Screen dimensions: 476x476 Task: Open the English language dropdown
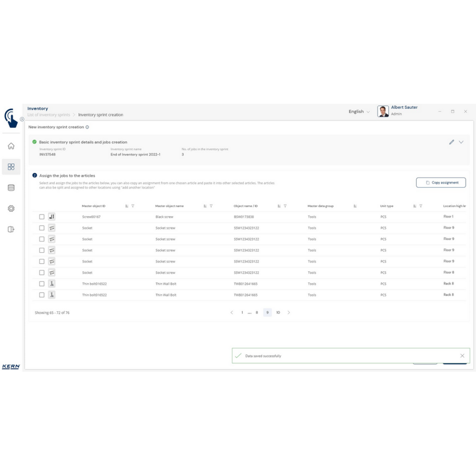359,111
